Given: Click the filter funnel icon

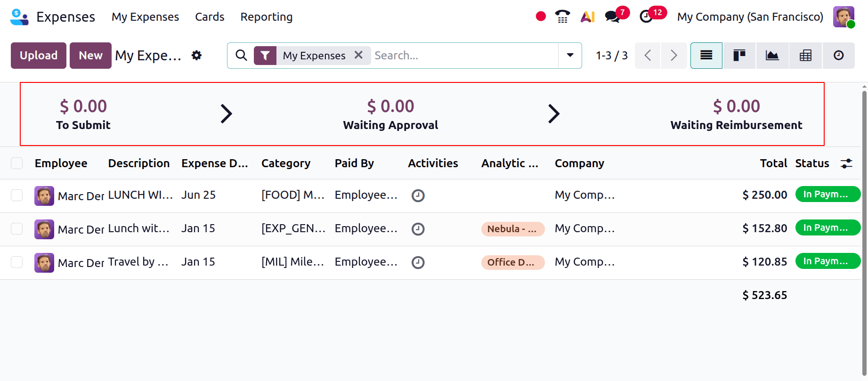Looking at the screenshot, I should click(x=265, y=56).
